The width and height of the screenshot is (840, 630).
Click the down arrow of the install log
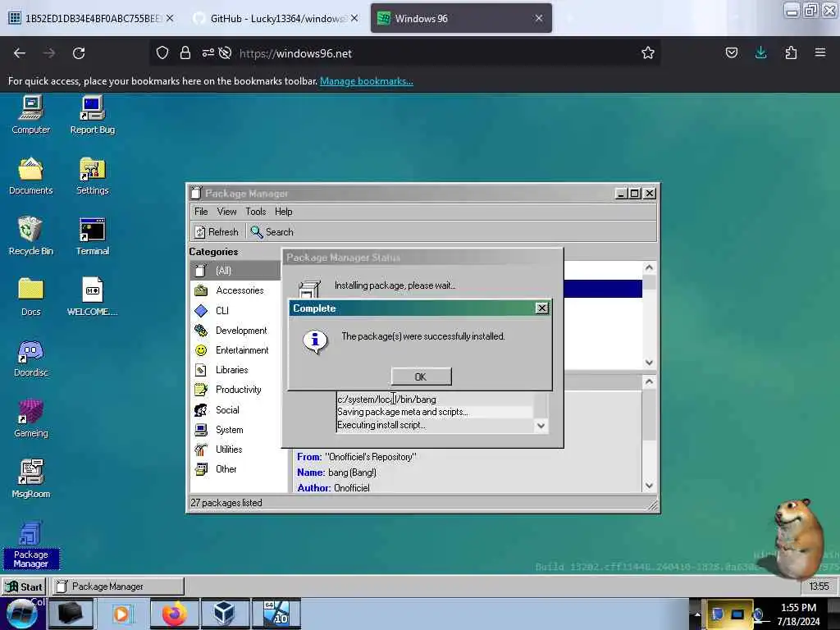[x=541, y=426]
